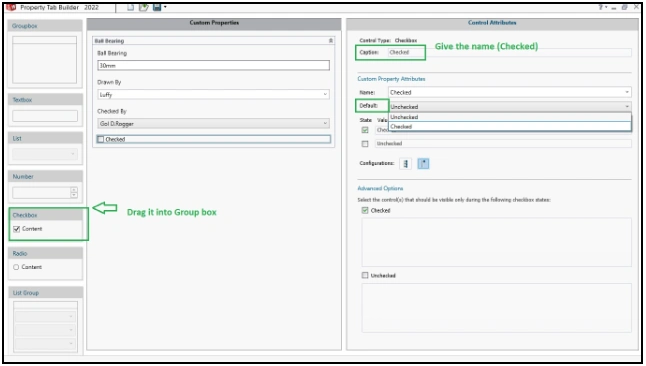
Task: Click the dropdown inside the List palette item
Action: pos(45,154)
